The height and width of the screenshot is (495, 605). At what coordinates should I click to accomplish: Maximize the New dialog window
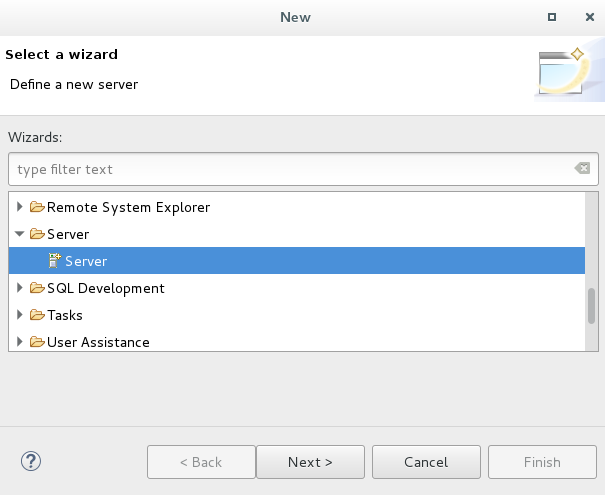[552, 17]
